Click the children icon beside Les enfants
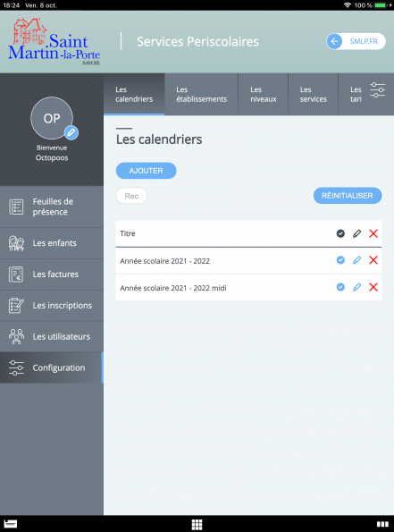This screenshot has height=532, width=394. coord(16,243)
